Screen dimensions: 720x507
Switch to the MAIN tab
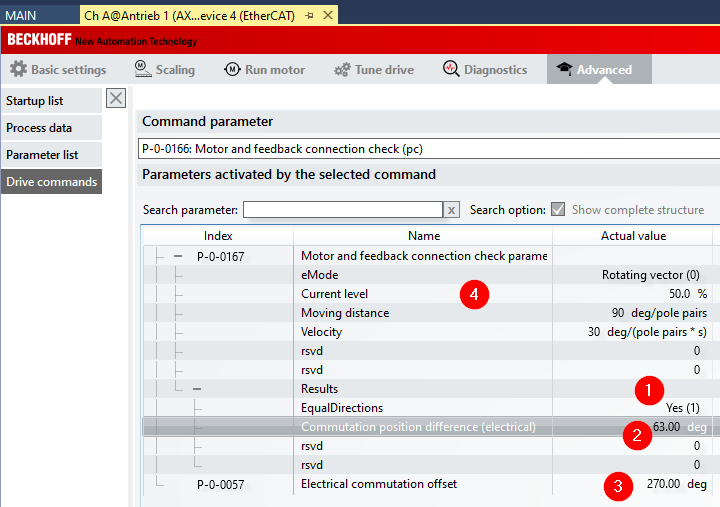coord(21,16)
